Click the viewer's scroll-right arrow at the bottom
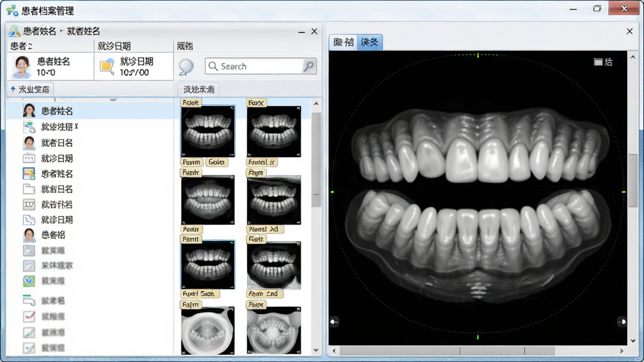Image resolution: width=644 pixels, height=362 pixels. 622,351
